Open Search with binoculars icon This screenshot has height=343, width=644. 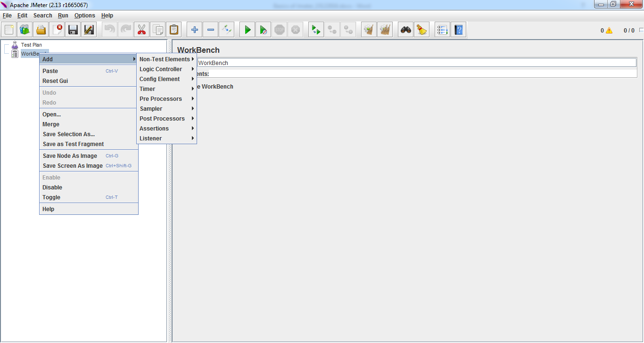coord(405,30)
